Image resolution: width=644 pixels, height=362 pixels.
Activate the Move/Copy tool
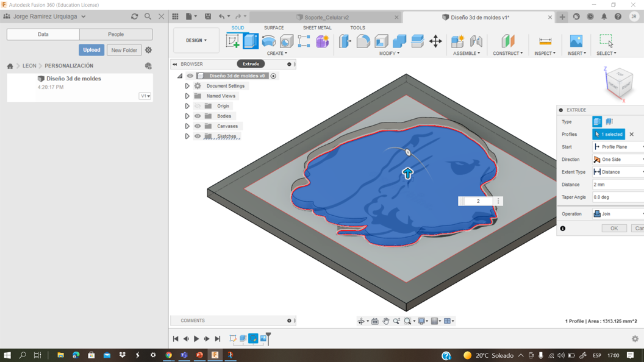[x=435, y=41]
